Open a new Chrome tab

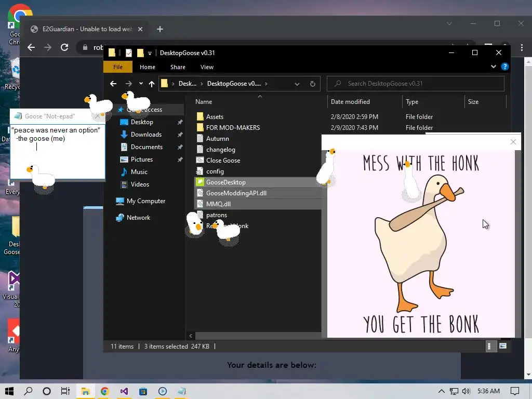160,29
